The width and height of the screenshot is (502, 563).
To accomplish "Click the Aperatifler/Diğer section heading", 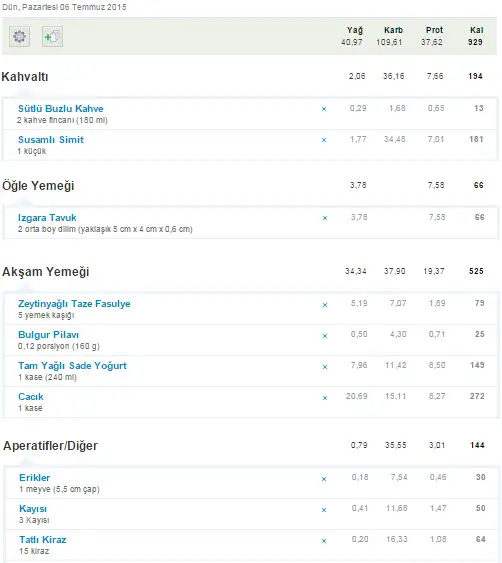I will 50,446.
